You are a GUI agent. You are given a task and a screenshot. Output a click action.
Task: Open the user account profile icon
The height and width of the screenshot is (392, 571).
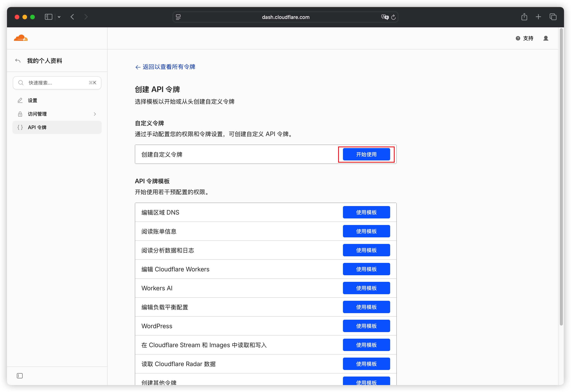(545, 38)
